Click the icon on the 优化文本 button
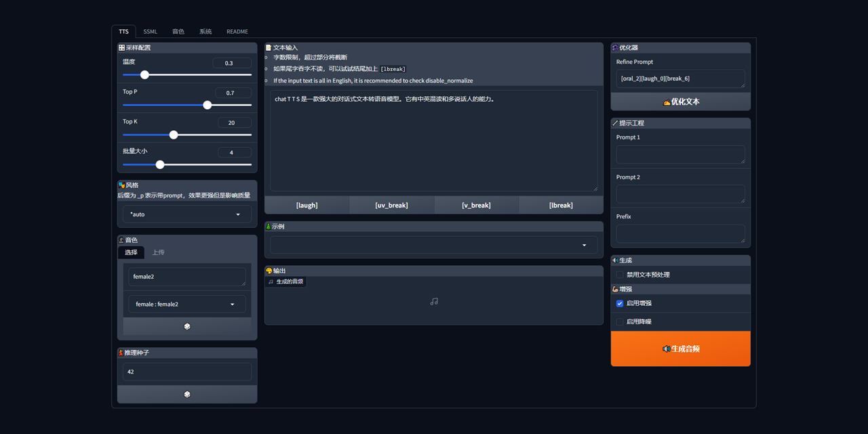 click(x=667, y=102)
